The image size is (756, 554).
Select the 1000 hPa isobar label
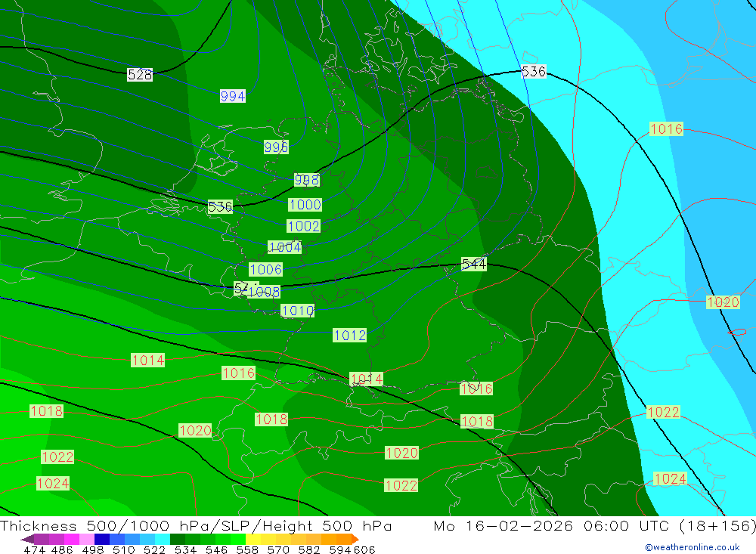305,204
